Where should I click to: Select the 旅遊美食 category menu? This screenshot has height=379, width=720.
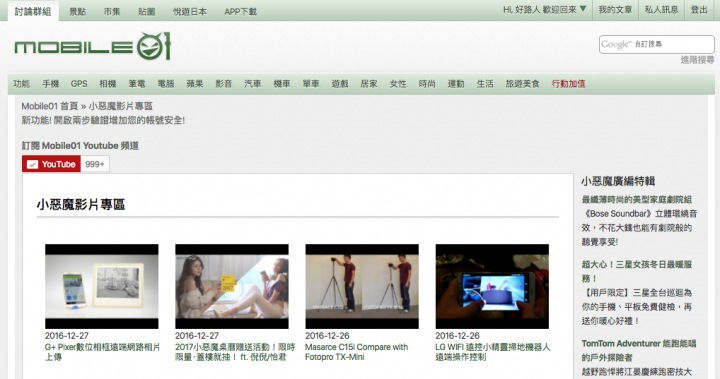click(523, 84)
